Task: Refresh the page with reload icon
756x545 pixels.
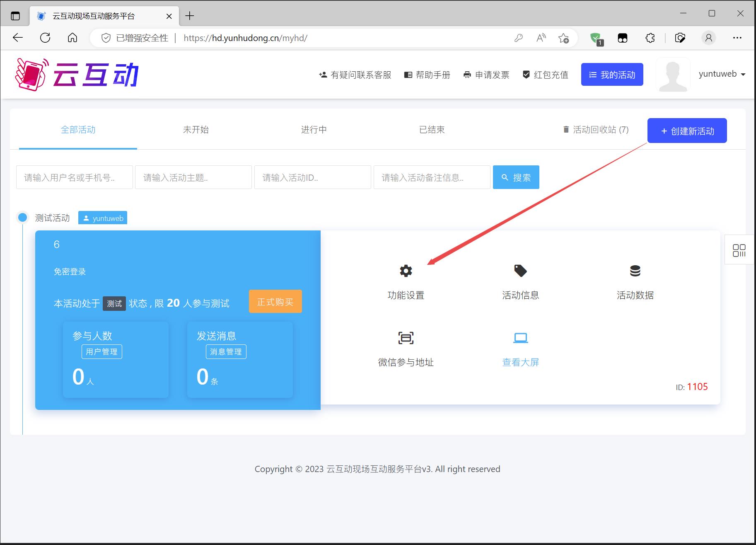Action: pos(45,38)
